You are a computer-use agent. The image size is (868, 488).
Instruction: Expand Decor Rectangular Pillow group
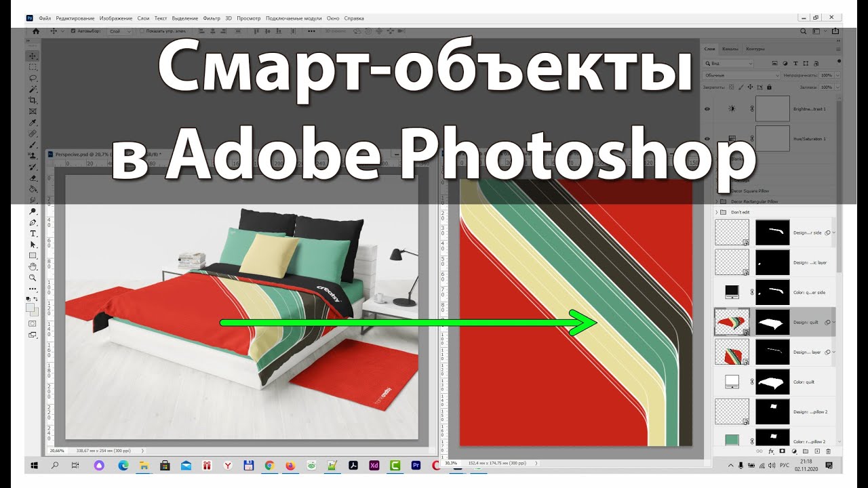point(717,202)
